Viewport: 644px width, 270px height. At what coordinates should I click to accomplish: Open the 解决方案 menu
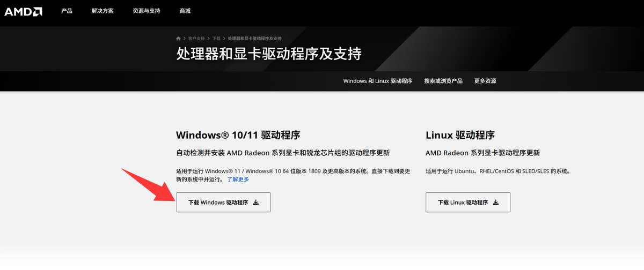[x=102, y=11]
